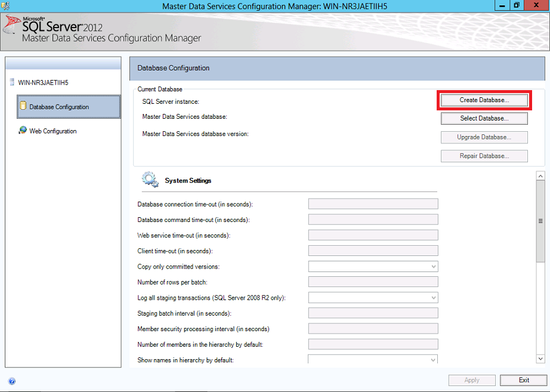Click the 'System Settings' heading
The image size is (550, 392).
188,180
